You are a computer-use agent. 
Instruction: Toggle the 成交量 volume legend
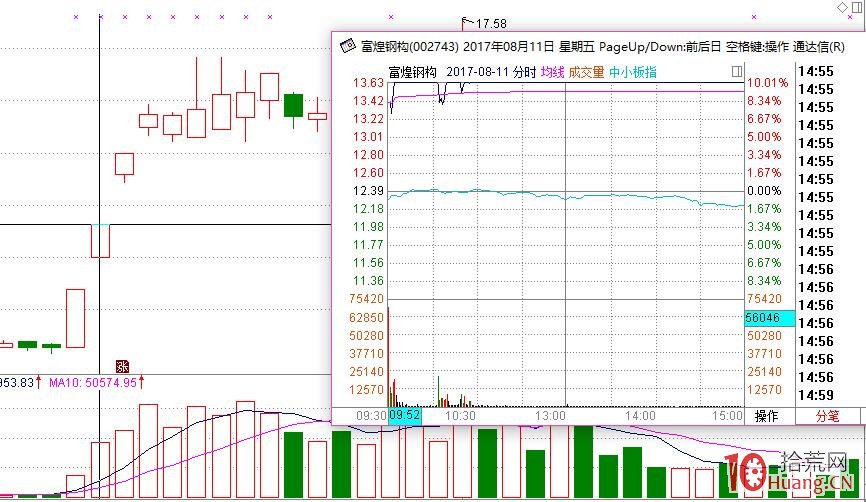point(586,72)
